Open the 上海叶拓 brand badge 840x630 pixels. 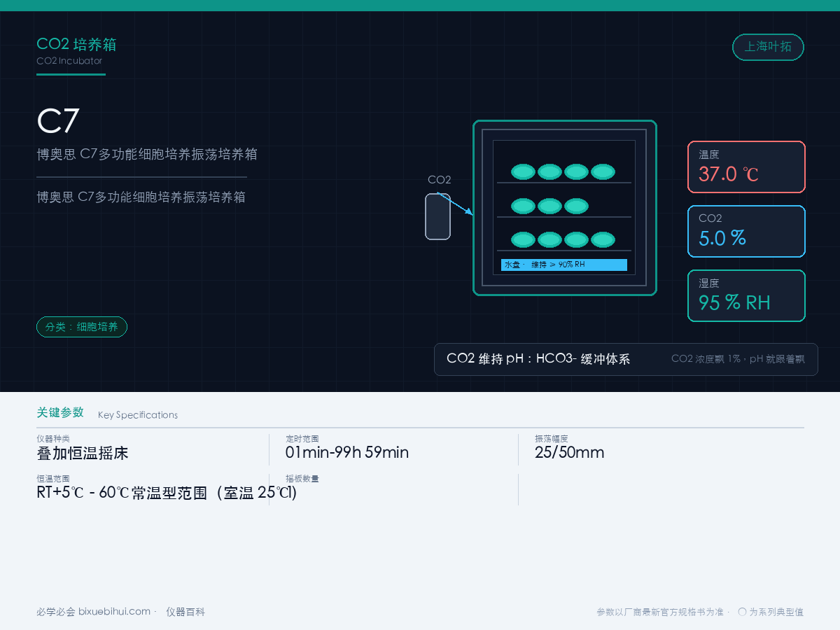768,47
